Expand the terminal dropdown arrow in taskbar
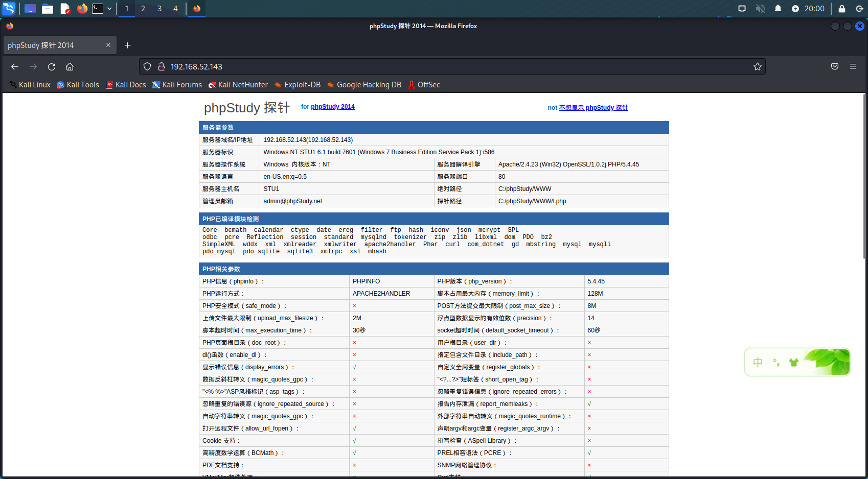The width and height of the screenshot is (868, 479). point(109,9)
